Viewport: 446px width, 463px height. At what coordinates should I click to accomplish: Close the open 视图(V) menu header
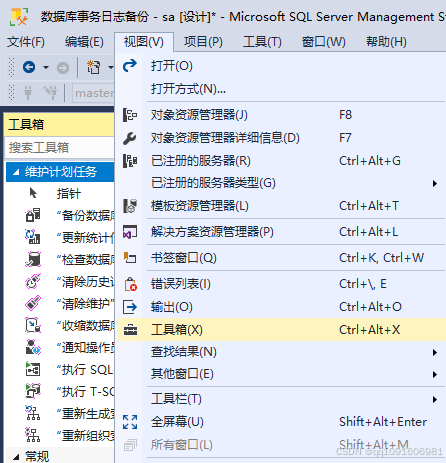coord(144,42)
